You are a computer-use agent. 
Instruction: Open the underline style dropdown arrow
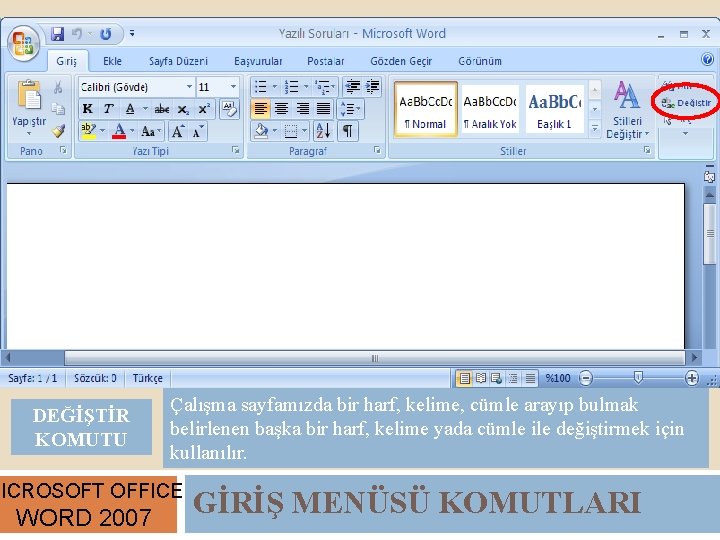145,109
